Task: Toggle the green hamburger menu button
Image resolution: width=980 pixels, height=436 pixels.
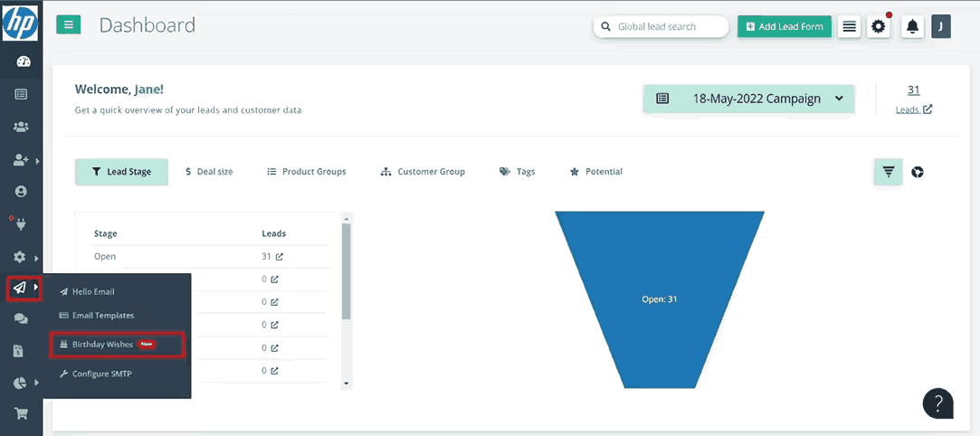Action: click(69, 25)
